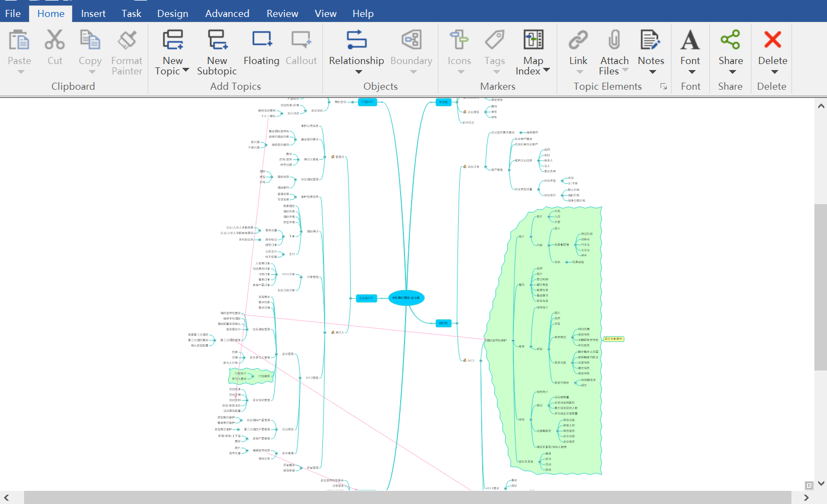
Task: Switch to the View tab
Action: (x=326, y=14)
